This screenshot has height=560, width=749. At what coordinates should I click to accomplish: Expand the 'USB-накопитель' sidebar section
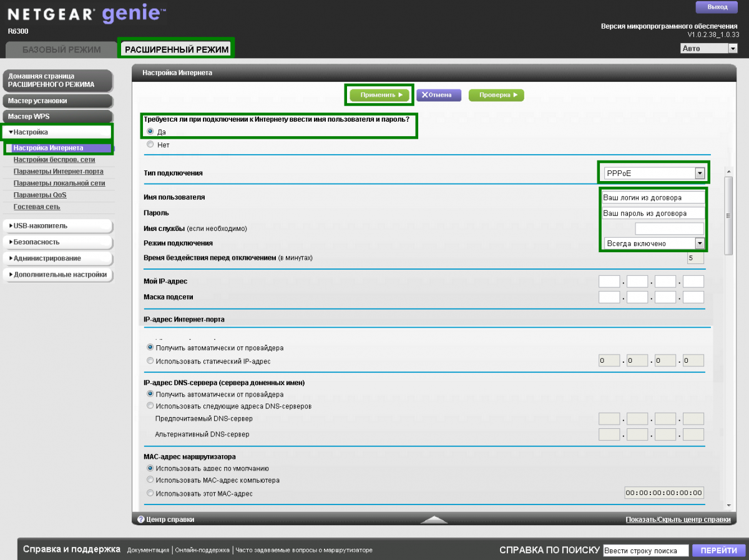point(57,226)
